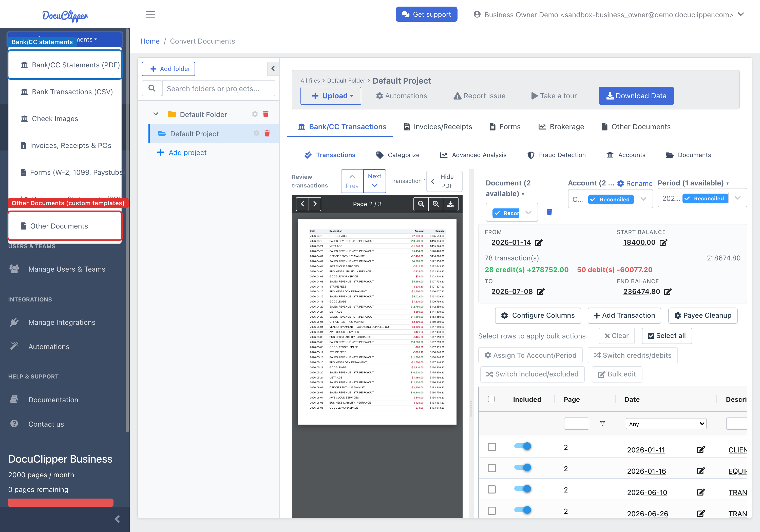
Task: Check the 2026-01-16 transaction row checkbox
Action: [491, 468]
